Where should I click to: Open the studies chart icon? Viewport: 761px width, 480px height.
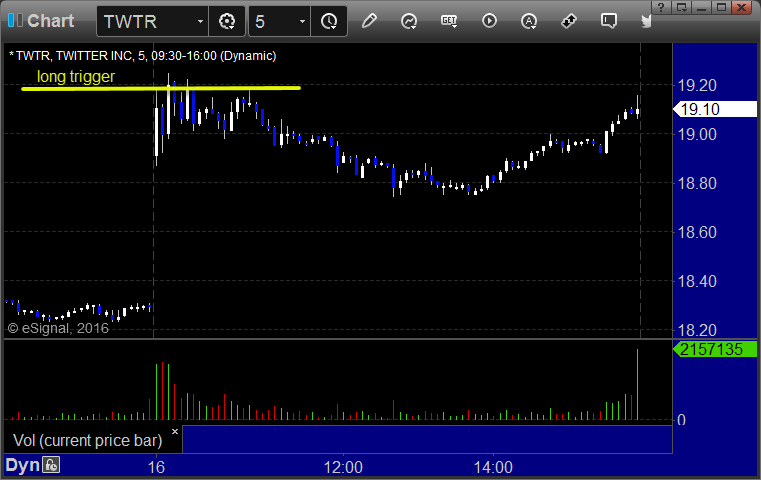pos(409,21)
